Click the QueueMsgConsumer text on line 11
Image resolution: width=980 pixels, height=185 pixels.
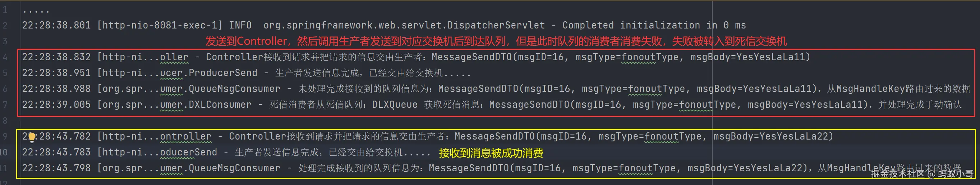tap(234, 168)
